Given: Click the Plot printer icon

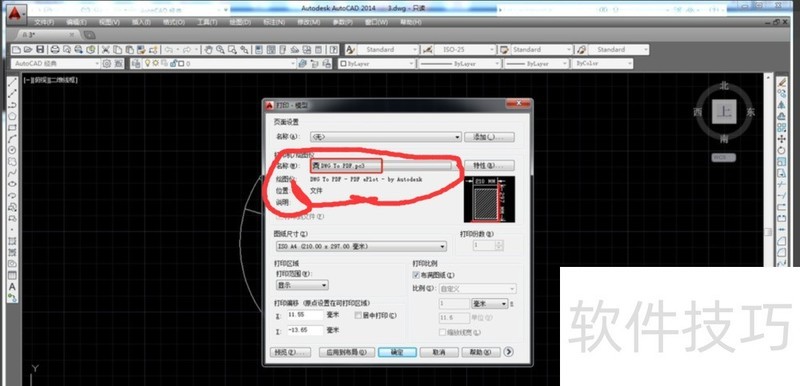Looking at the screenshot, I should (55, 49).
